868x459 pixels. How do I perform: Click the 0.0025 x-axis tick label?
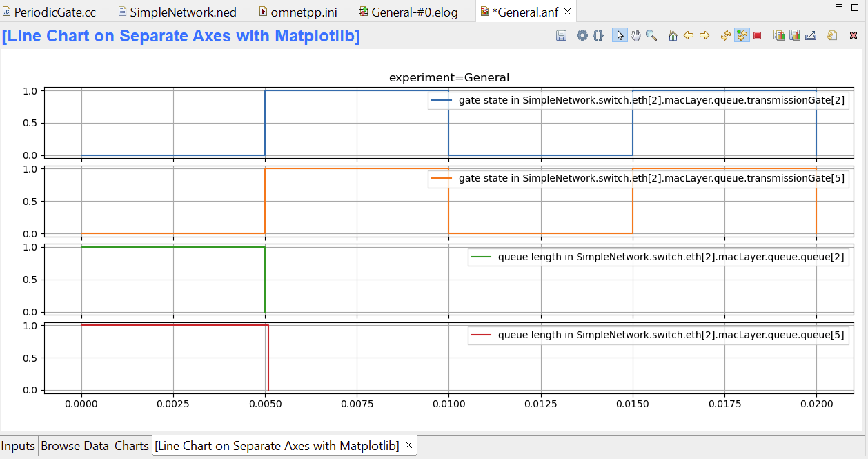[x=173, y=404]
